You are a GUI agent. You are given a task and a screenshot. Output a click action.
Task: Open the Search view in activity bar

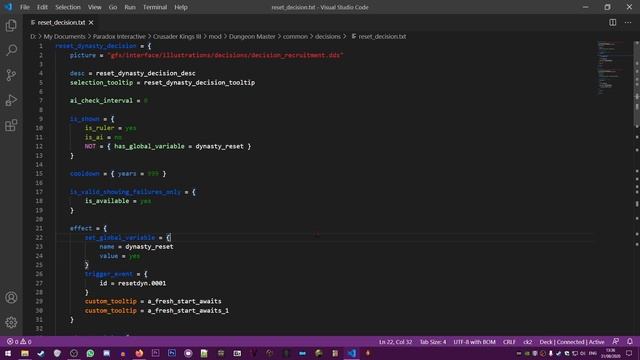[11, 50]
